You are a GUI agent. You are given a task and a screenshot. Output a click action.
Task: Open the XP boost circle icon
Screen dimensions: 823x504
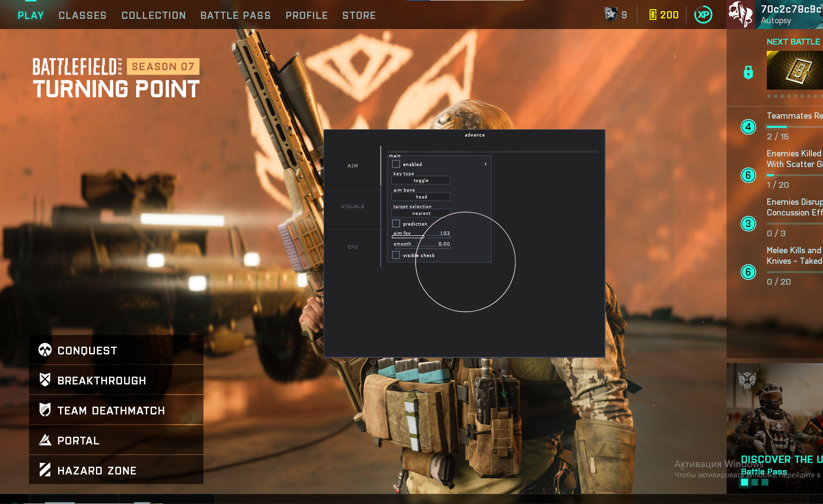tap(703, 15)
